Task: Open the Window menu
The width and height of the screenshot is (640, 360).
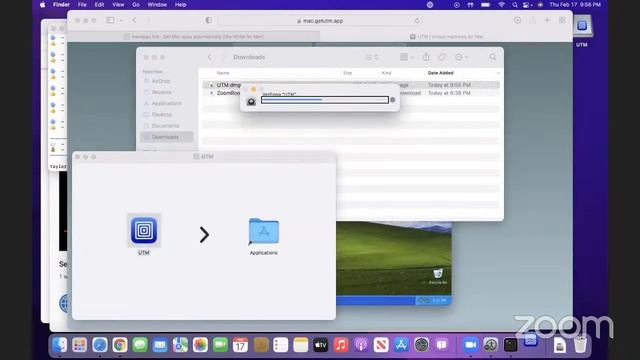Action: click(x=157, y=5)
